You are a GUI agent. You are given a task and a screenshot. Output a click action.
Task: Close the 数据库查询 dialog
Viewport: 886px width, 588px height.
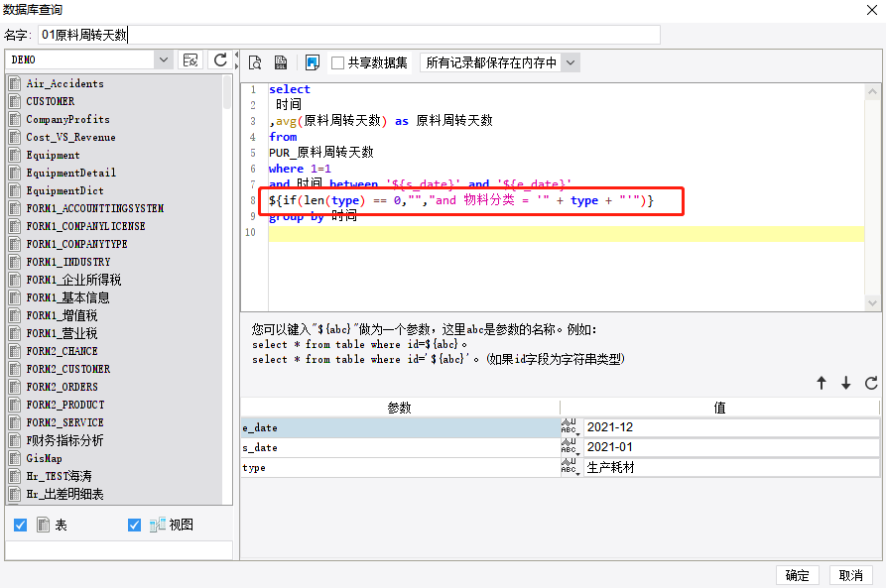point(872,10)
